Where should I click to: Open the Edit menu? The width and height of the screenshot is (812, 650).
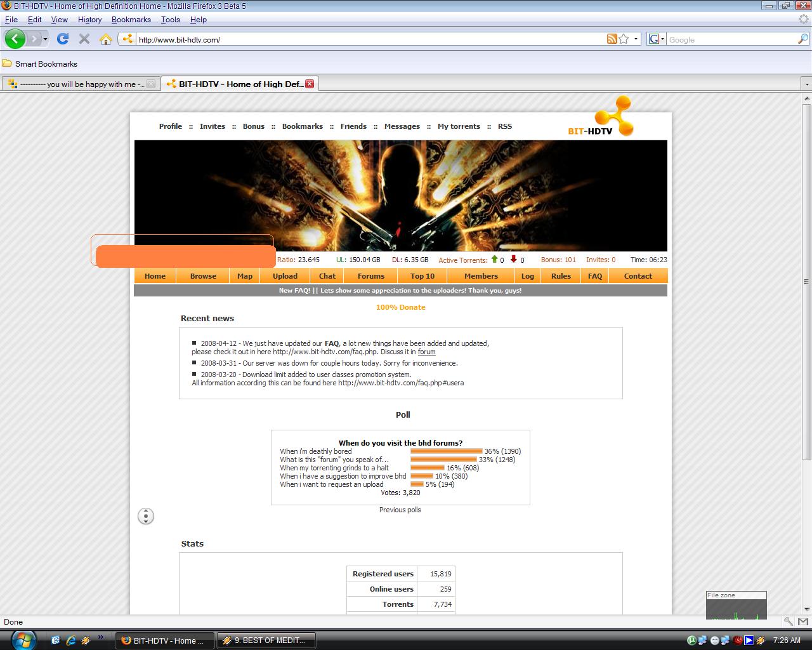[35, 20]
